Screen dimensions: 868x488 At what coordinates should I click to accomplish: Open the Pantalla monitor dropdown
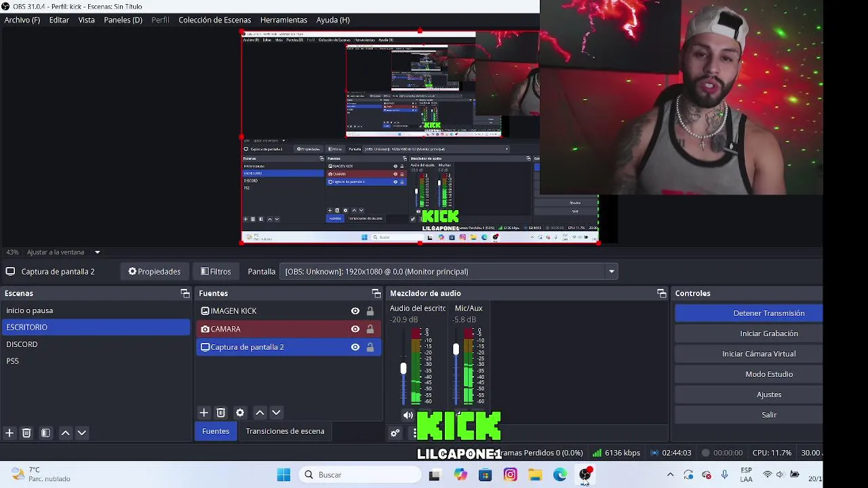[x=448, y=271]
